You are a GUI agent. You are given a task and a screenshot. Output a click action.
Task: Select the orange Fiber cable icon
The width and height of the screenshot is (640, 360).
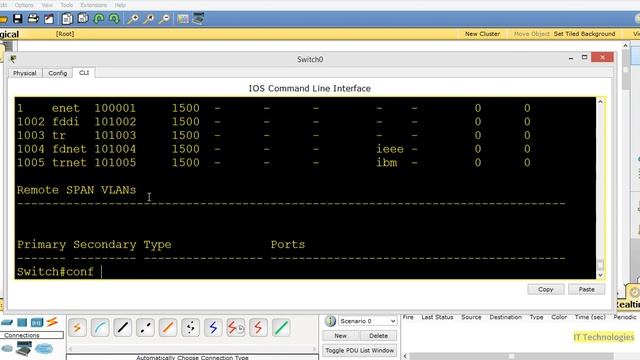pos(168,328)
